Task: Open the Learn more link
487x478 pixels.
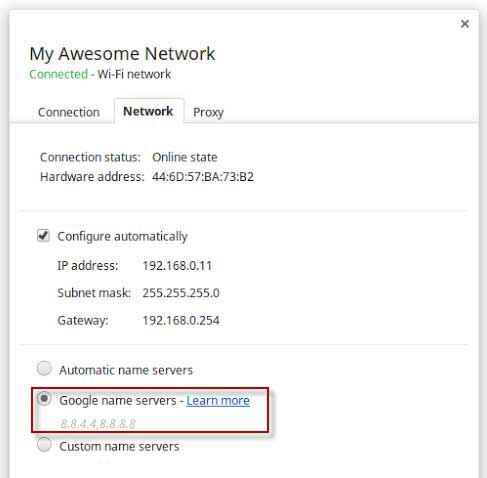Action: point(218,401)
